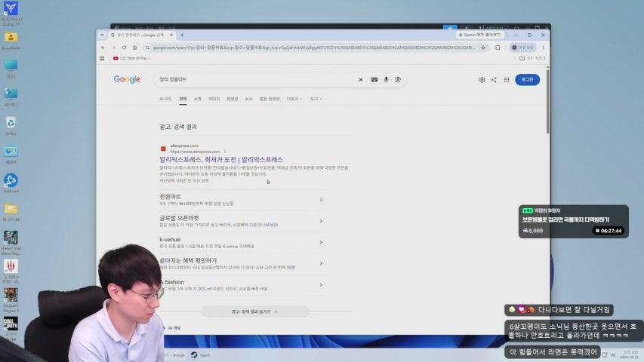Reload the current page

(124, 48)
